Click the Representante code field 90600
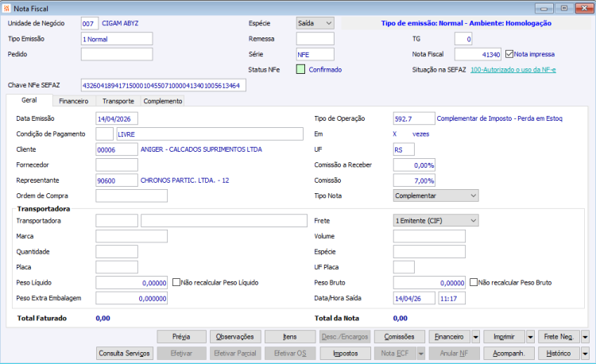This screenshot has height=364, width=596. (x=117, y=180)
